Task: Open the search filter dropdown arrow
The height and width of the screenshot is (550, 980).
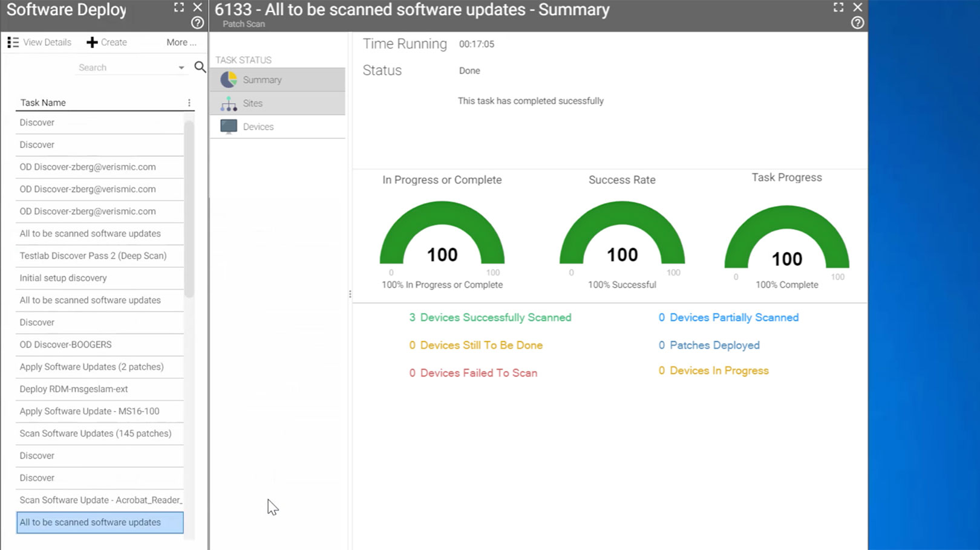Action: tap(181, 67)
